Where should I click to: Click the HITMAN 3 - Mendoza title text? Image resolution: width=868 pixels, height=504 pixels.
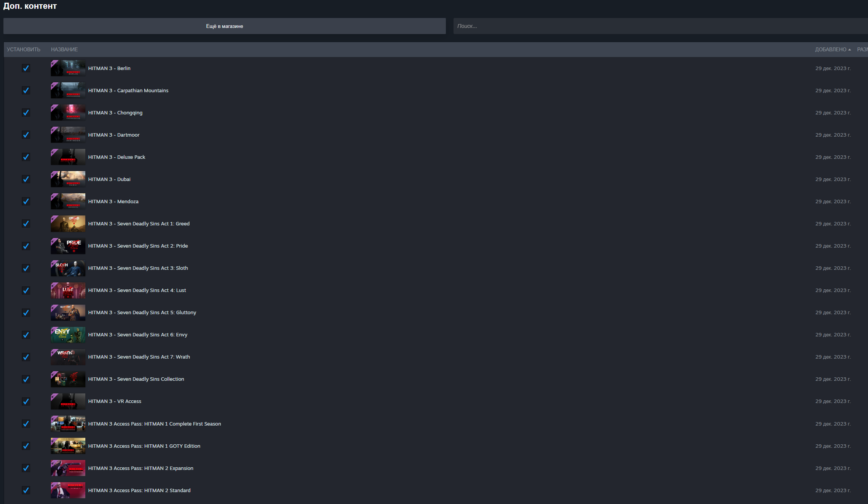pos(113,201)
